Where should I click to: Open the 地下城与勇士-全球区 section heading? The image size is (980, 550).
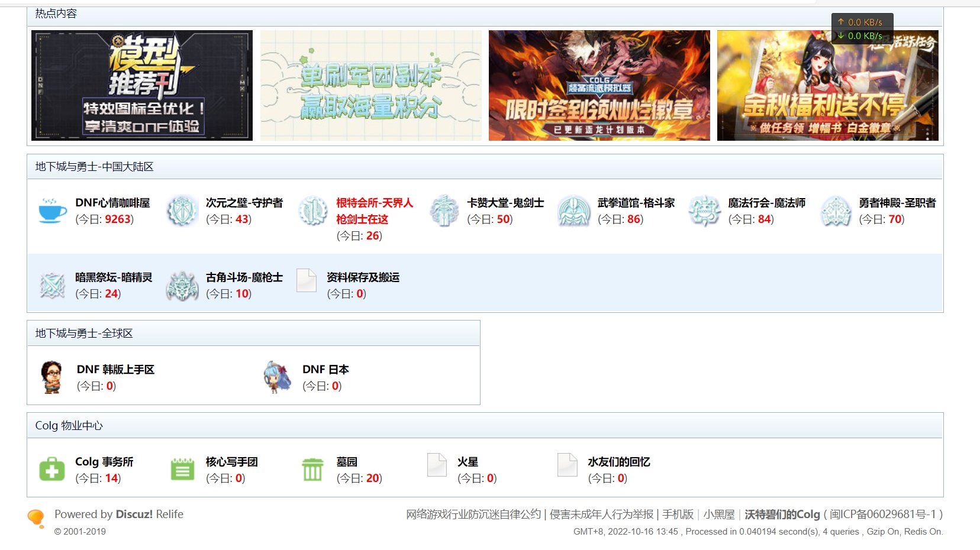[x=84, y=334]
